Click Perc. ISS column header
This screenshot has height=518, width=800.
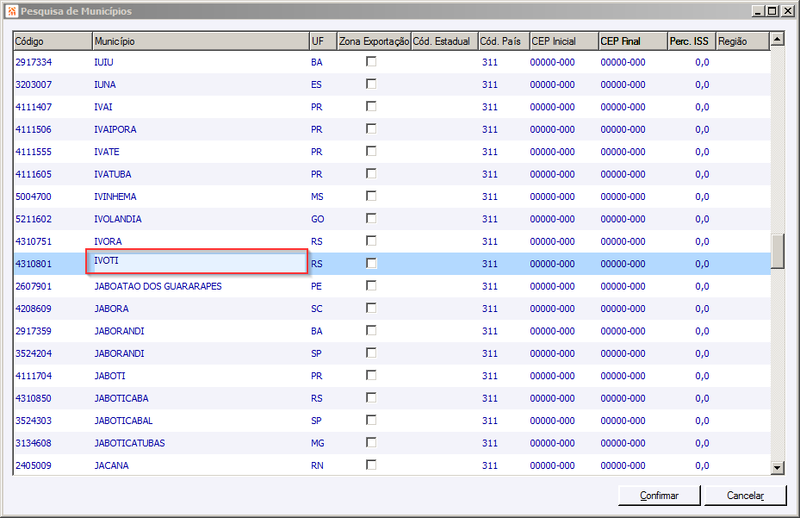[x=691, y=41]
